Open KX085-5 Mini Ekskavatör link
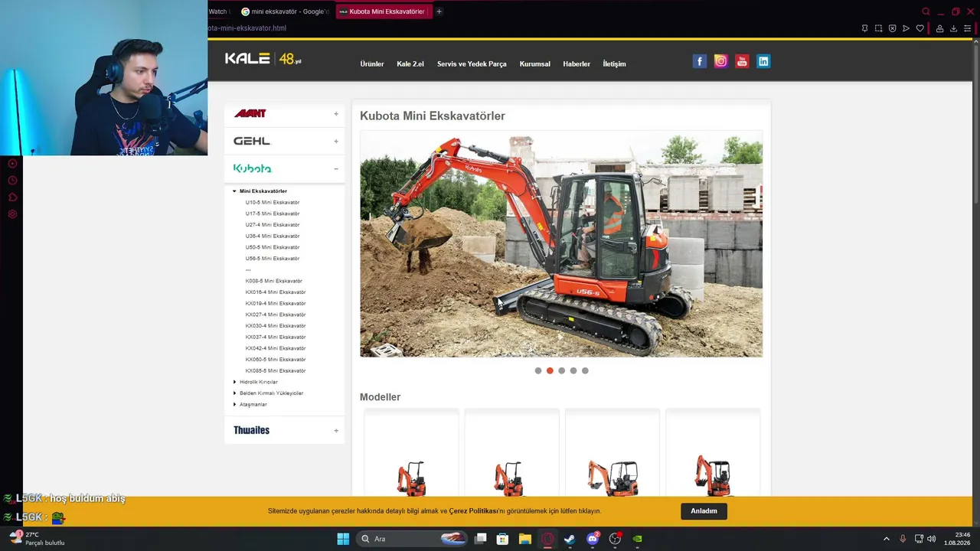 276,371
